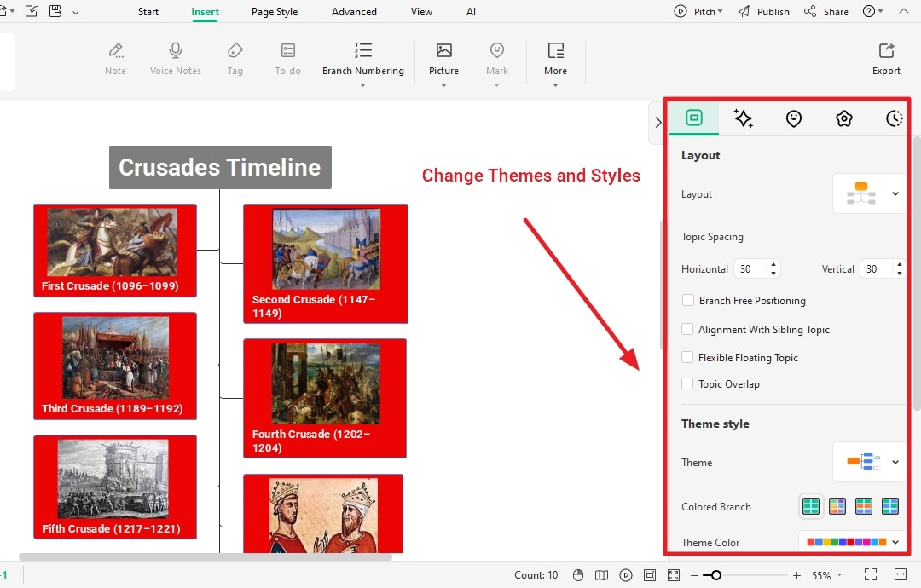Open the Note tool
This screenshot has width=921, height=588.
pos(116,60)
